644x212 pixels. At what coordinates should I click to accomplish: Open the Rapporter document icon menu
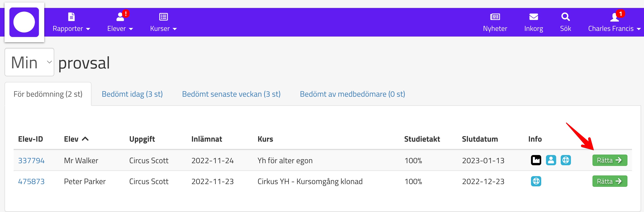[71, 17]
